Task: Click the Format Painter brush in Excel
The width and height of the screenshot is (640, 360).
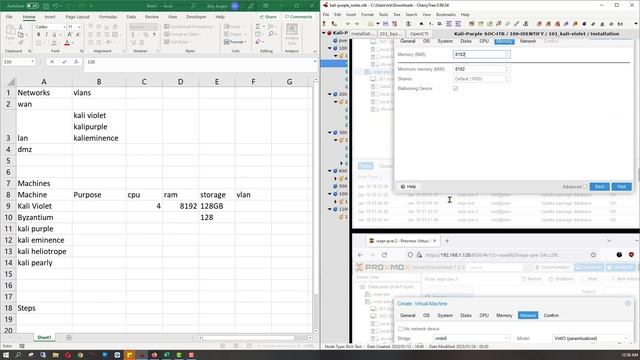Action: click(20, 42)
